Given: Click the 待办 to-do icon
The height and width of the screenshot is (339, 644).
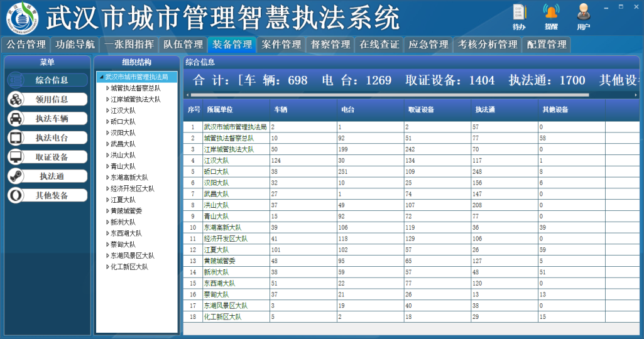Looking at the screenshot, I should (519, 14).
